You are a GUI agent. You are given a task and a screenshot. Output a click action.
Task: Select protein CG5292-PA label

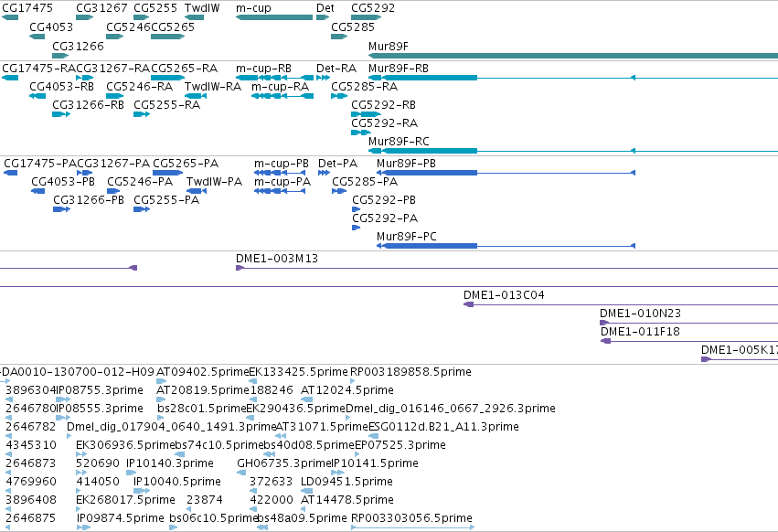tap(385, 218)
